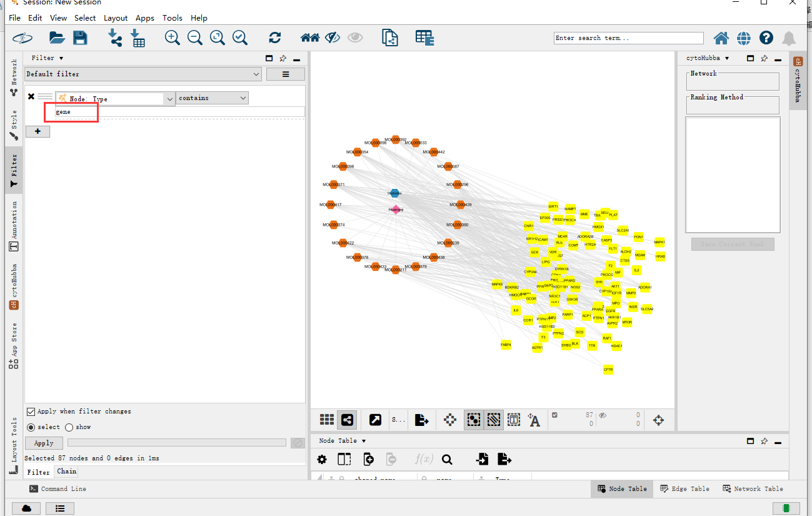The height and width of the screenshot is (516, 812).
Task: Switch to the Chain tab
Action: [x=66, y=472]
